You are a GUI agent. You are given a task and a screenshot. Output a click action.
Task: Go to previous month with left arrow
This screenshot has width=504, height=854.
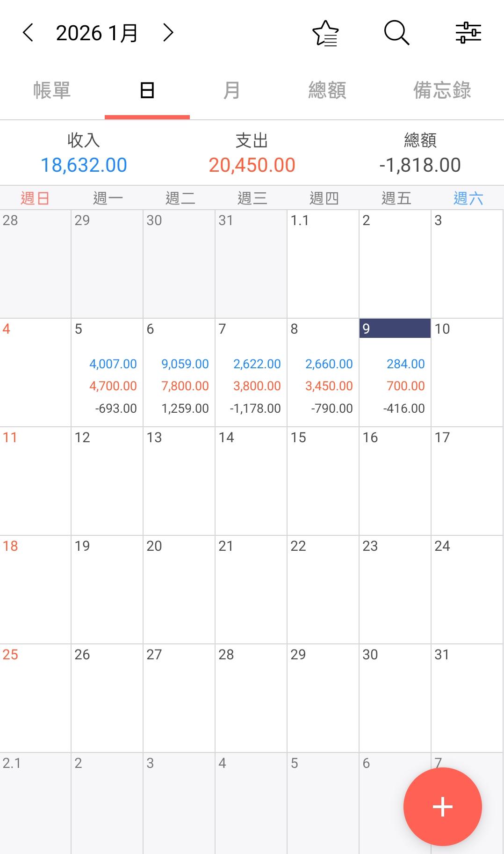[28, 33]
